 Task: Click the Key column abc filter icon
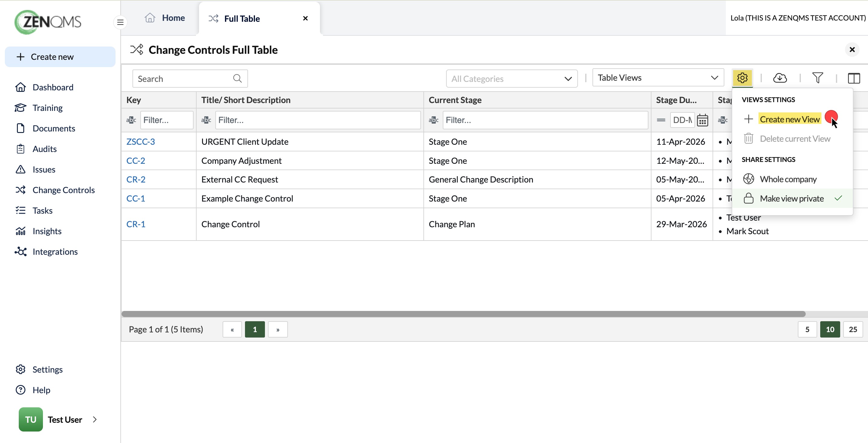[x=131, y=120]
